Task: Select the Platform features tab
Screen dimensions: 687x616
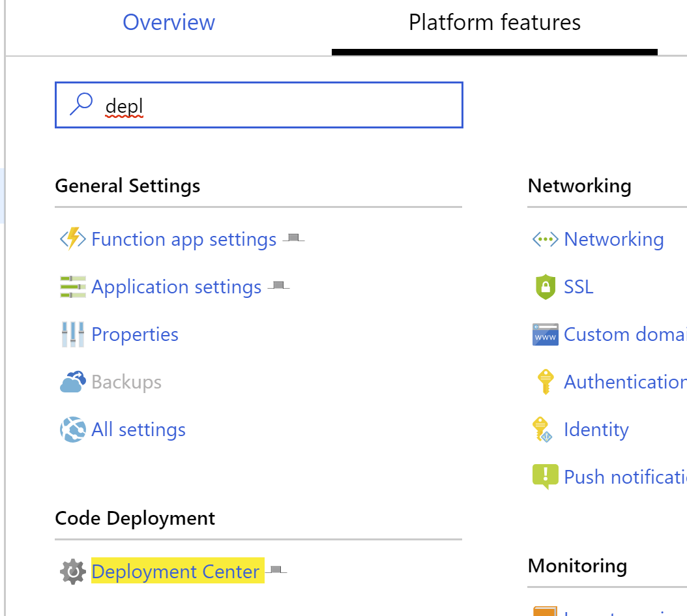Action: (494, 22)
